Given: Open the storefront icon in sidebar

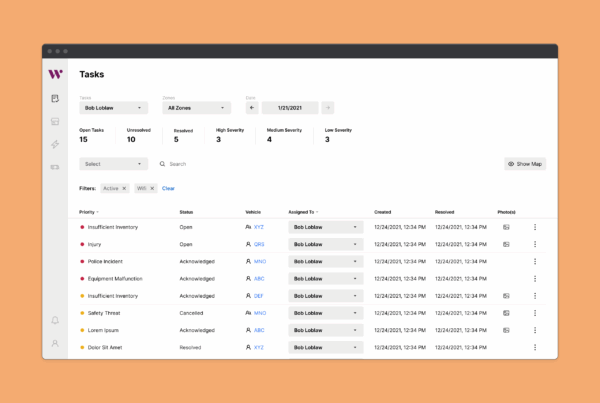Looking at the screenshot, I should [x=55, y=122].
